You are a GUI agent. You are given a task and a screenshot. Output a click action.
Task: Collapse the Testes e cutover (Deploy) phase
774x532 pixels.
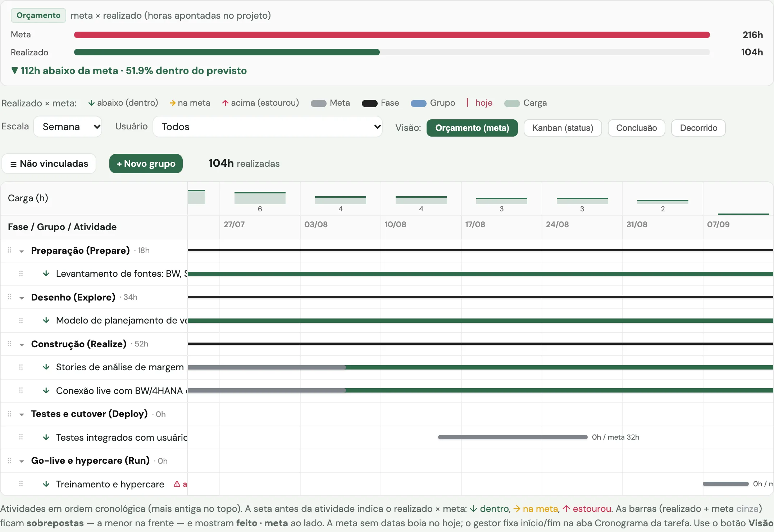point(22,414)
